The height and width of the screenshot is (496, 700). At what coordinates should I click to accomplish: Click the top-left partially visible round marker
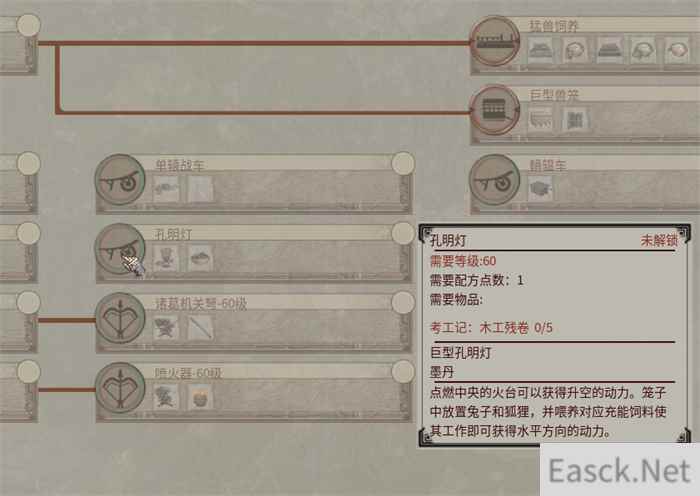(x=29, y=25)
